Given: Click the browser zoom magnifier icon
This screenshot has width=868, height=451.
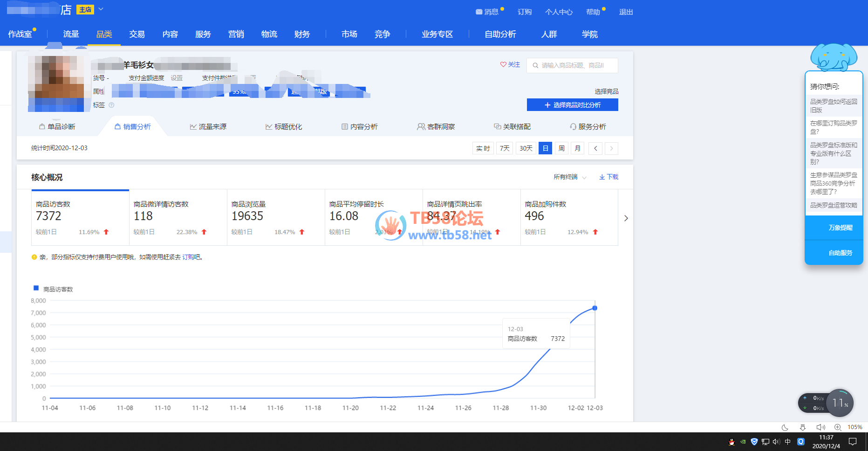Looking at the screenshot, I should point(838,427).
